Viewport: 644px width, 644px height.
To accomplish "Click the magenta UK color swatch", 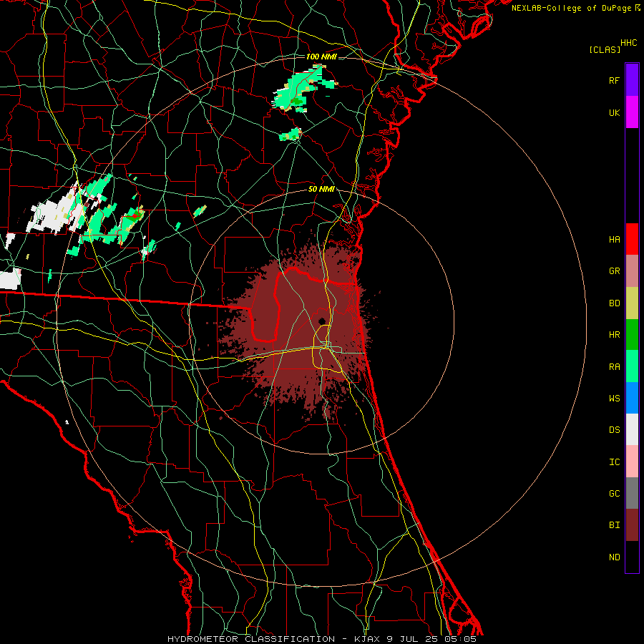I will point(632,112).
